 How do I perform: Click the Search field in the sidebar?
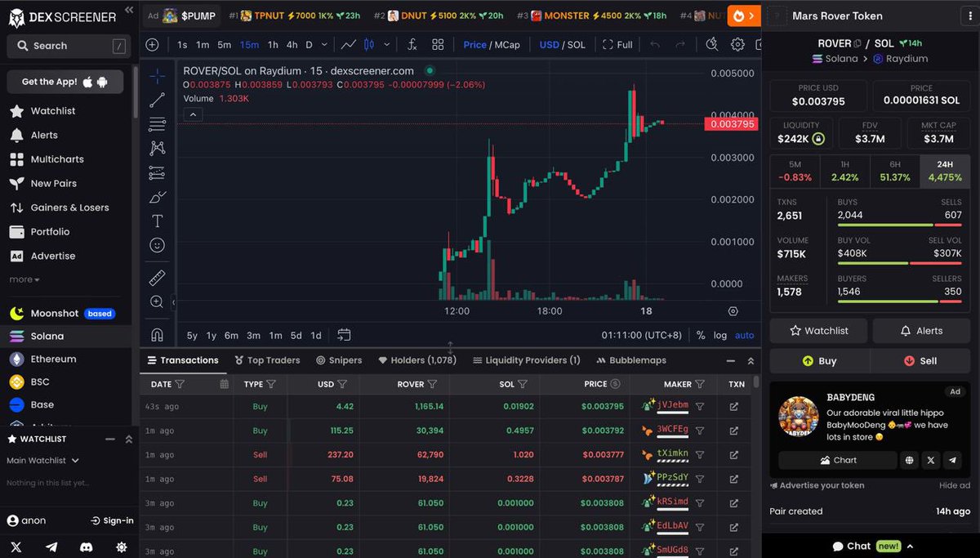pos(69,46)
